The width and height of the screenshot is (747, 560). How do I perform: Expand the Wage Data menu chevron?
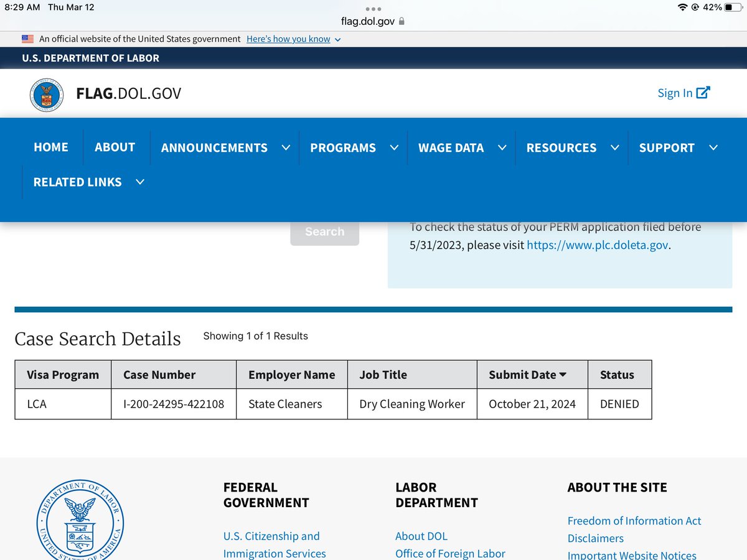(502, 147)
